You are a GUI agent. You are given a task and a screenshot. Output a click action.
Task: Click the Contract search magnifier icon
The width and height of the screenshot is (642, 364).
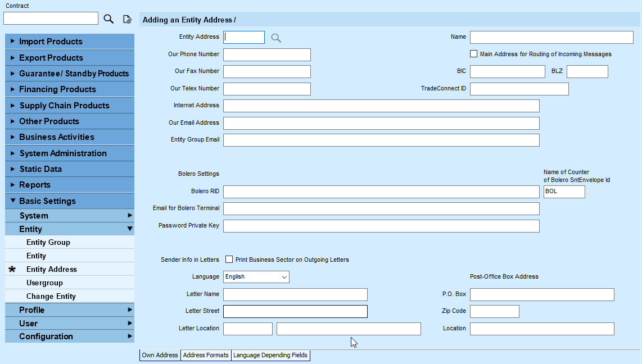pyautogui.click(x=108, y=19)
